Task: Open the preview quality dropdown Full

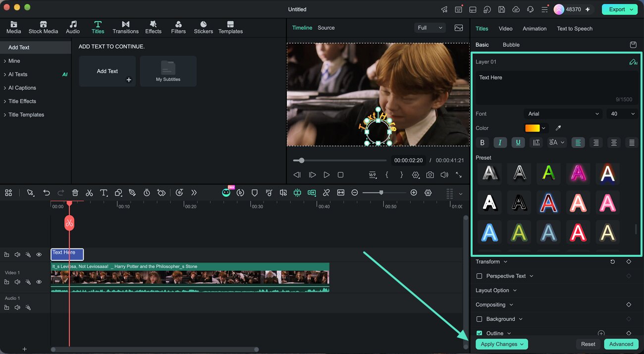Action: (429, 28)
